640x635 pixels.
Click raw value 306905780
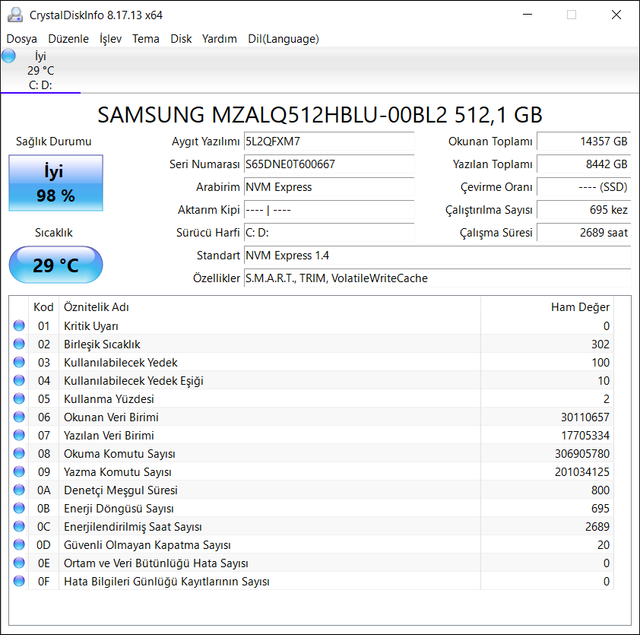pos(582,454)
